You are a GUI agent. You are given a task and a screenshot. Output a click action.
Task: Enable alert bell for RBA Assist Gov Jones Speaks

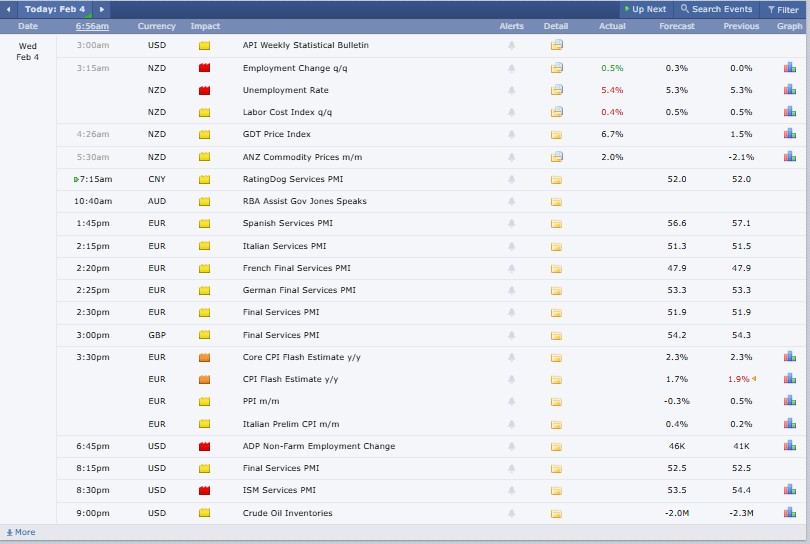coord(511,201)
